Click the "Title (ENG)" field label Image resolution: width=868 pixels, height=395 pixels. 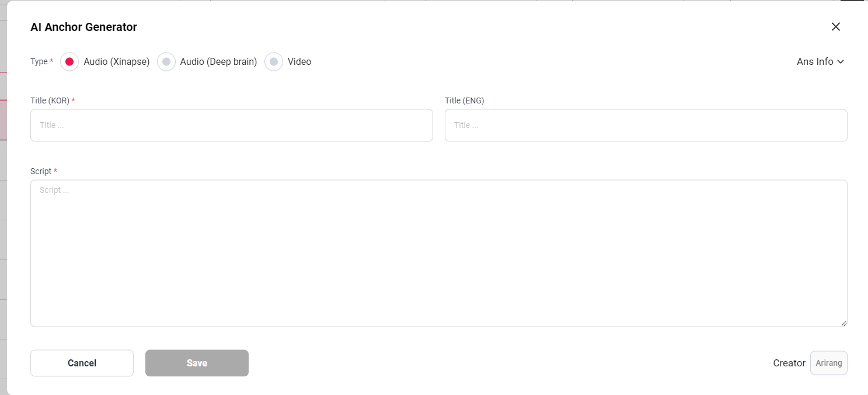tap(464, 101)
